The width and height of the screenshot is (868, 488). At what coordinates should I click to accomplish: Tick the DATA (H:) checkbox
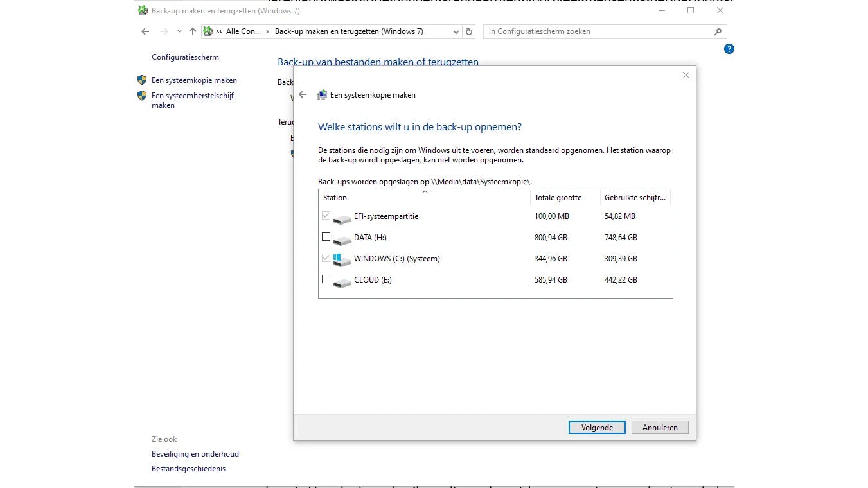(x=326, y=237)
